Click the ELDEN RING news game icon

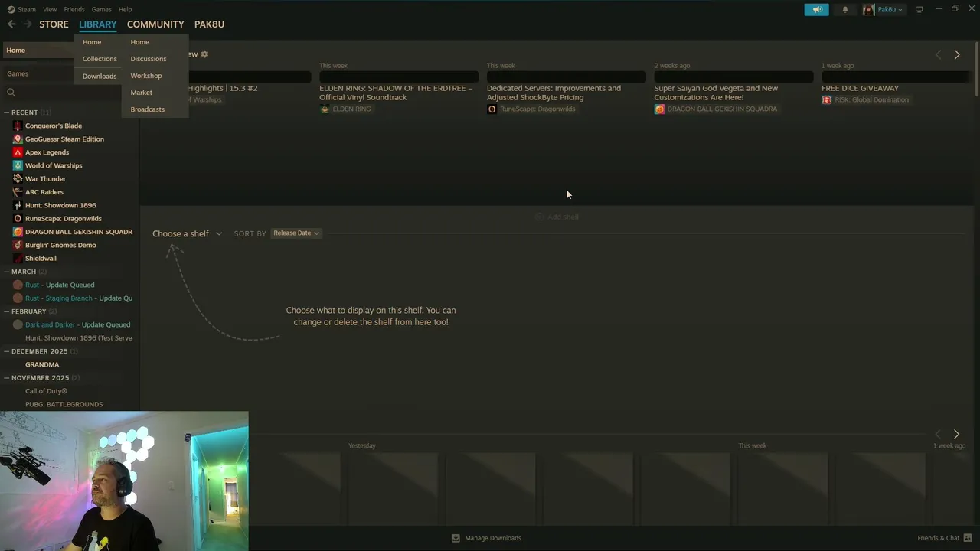325,109
